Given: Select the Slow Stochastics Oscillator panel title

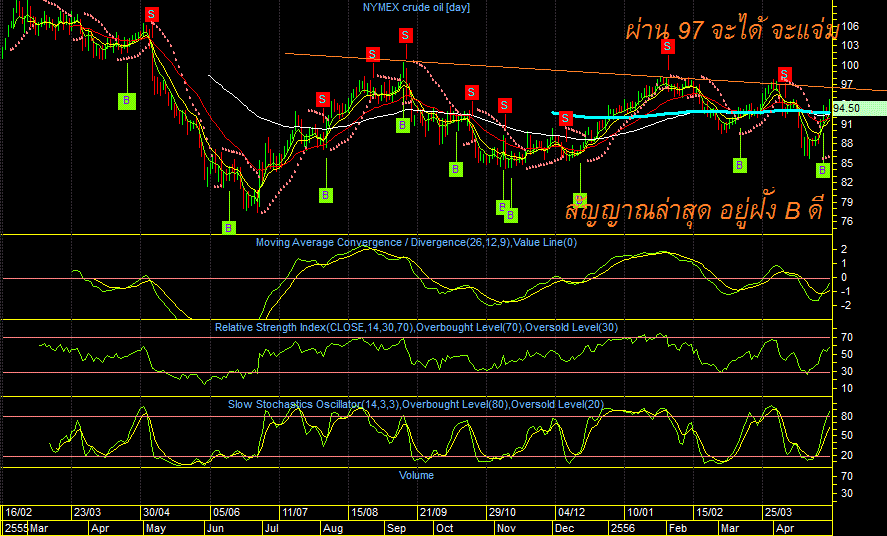Looking at the screenshot, I should [416, 404].
